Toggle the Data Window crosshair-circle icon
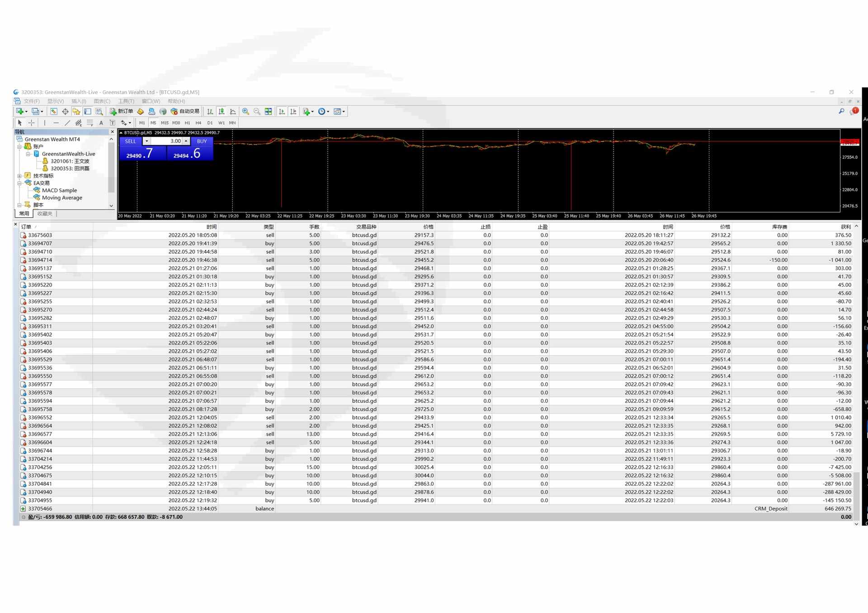Screen dimensions: 868x613 coord(65,112)
